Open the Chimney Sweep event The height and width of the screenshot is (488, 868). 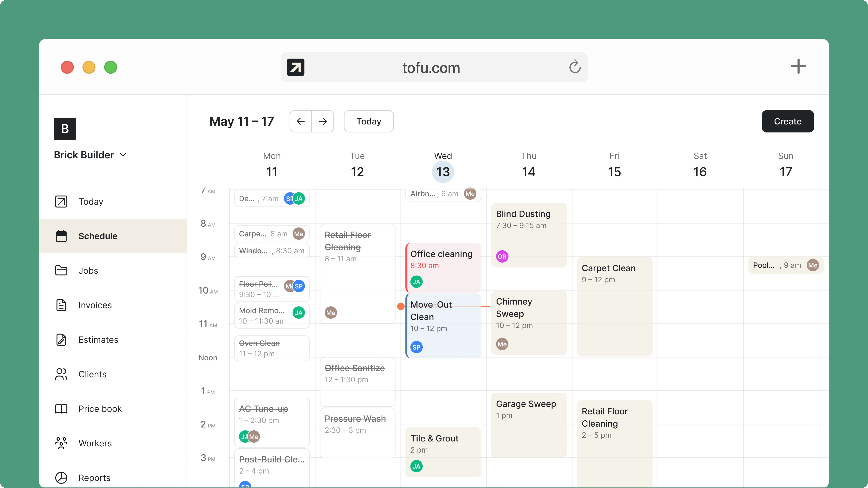529,323
